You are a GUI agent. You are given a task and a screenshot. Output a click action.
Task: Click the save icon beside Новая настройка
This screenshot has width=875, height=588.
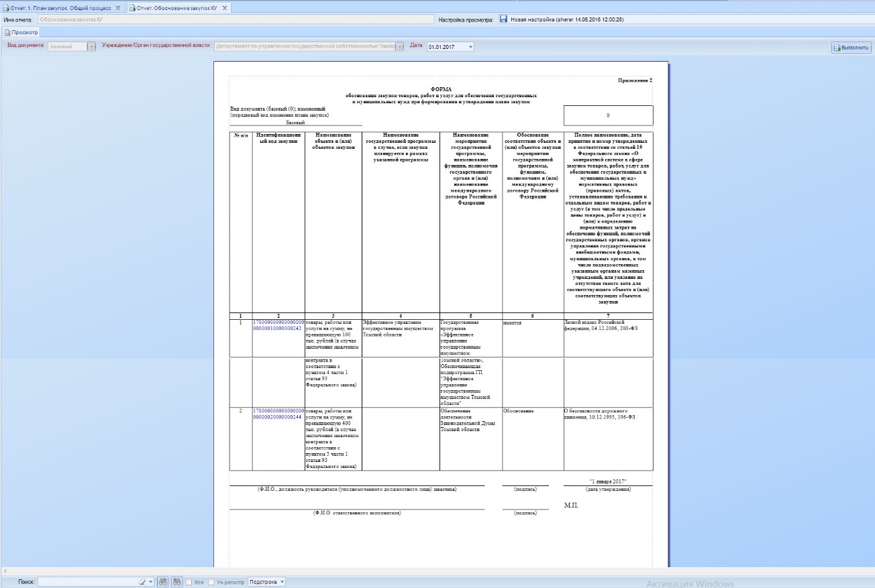point(503,20)
